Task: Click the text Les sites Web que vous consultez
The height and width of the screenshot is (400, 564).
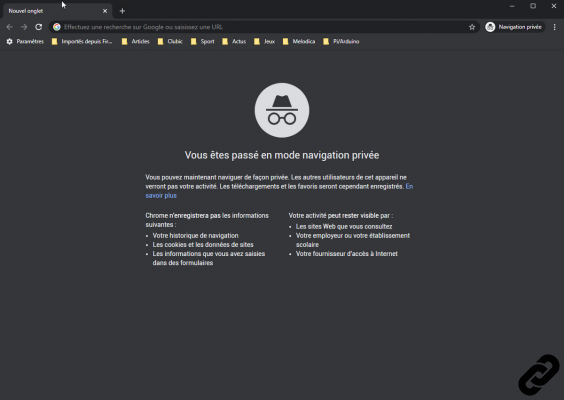Action: (x=344, y=227)
